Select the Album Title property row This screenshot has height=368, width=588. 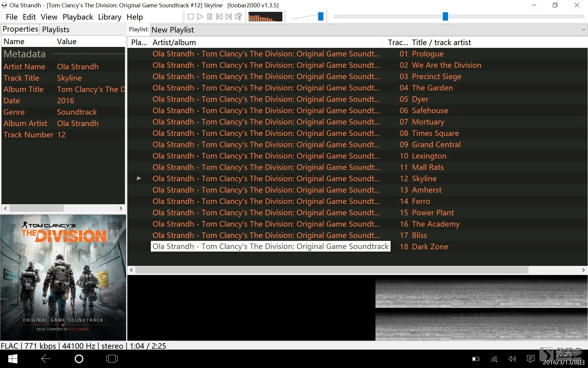(63, 89)
